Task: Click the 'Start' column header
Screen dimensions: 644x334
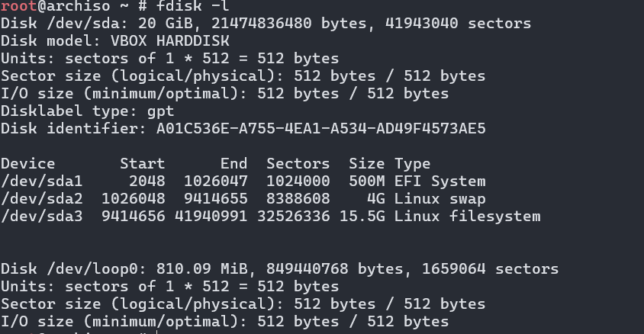Action: (143, 164)
